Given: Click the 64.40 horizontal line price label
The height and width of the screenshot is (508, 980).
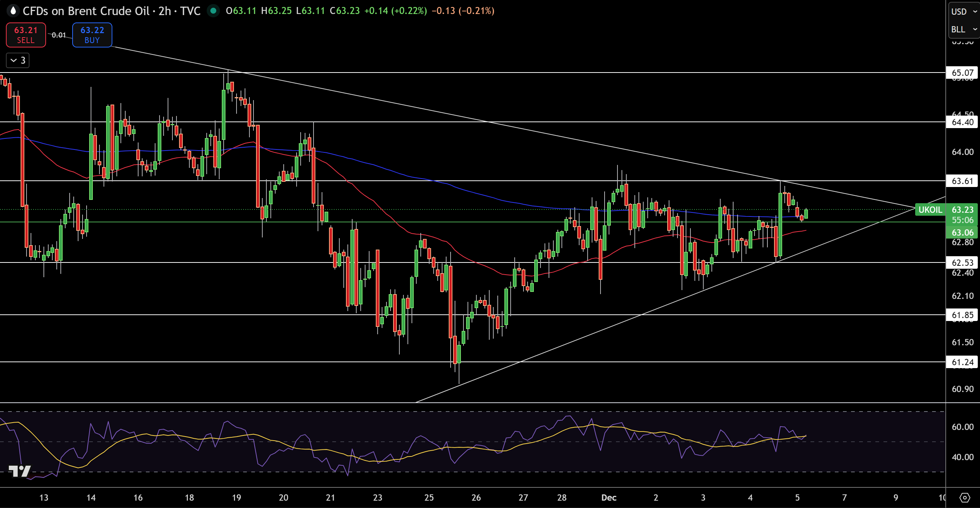Looking at the screenshot, I should click(x=962, y=122).
